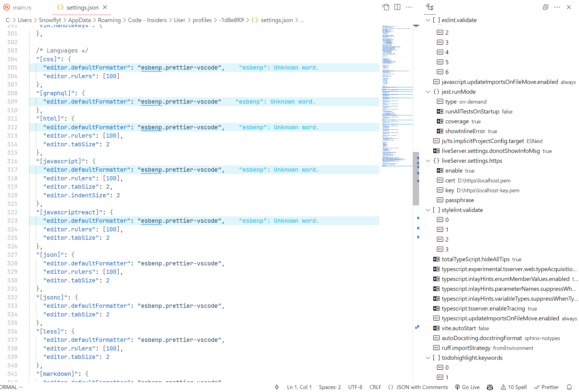Collapse the stylelint.validate outline node
This screenshot has height=392, width=579.
point(428,210)
